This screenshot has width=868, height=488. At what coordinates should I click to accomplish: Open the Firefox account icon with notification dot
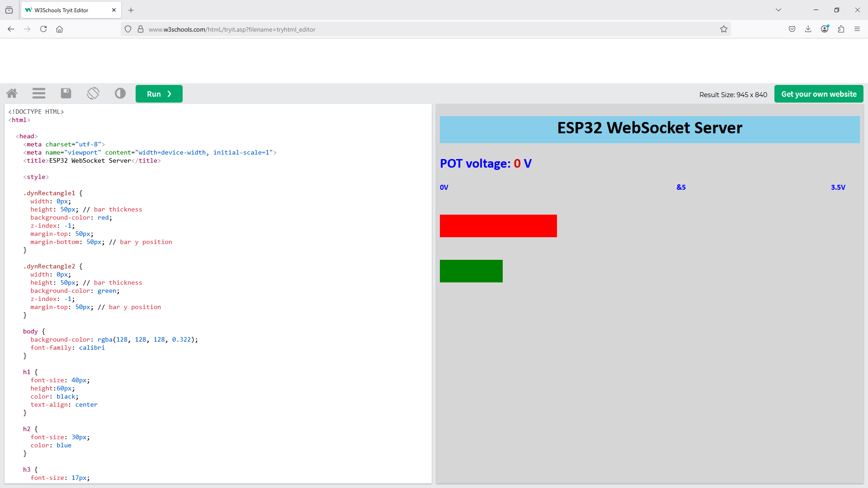click(x=824, y=29)
